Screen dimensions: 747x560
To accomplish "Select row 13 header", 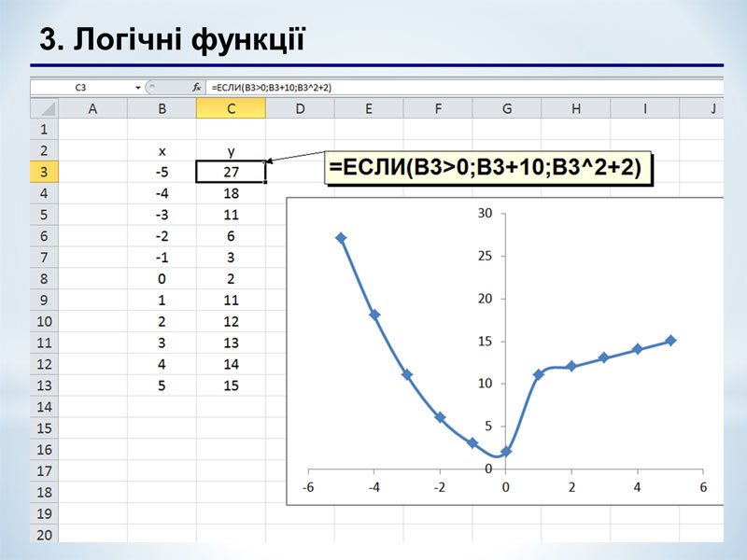I will (x=45, y=385).
